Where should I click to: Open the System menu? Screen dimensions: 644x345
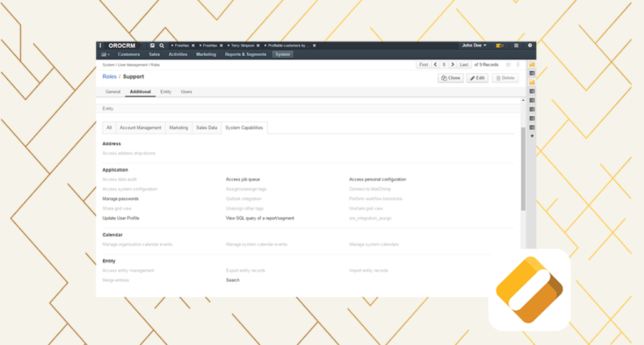(283, 54)
